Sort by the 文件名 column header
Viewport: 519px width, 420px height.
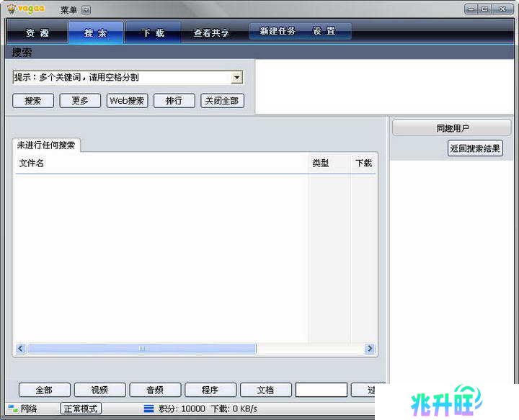[162, 163]
